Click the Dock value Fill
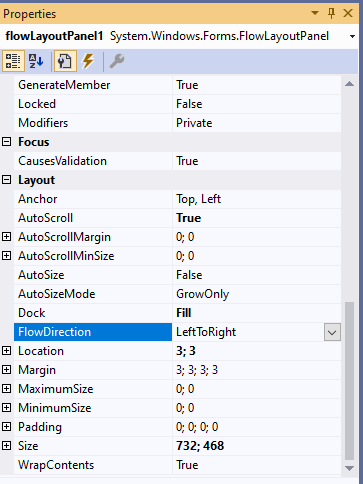This screenshot has width=363, height=484. coord(183,313)
